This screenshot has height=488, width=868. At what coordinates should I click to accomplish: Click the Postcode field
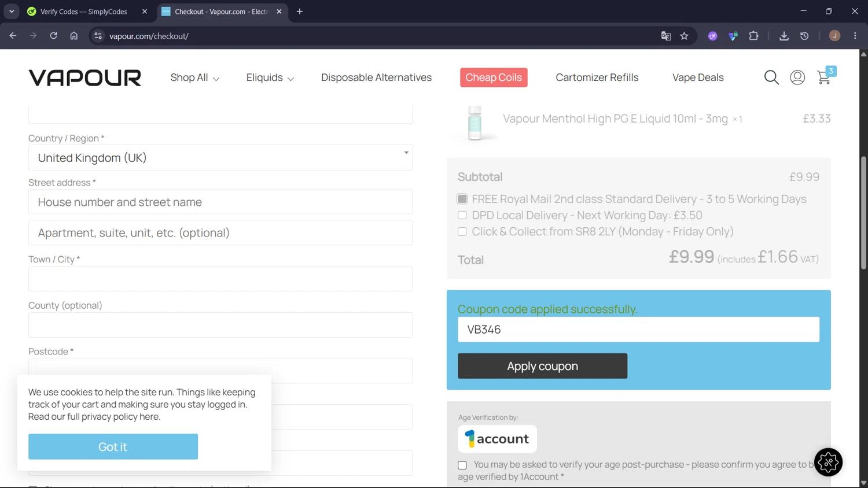(x=220, y=371)
